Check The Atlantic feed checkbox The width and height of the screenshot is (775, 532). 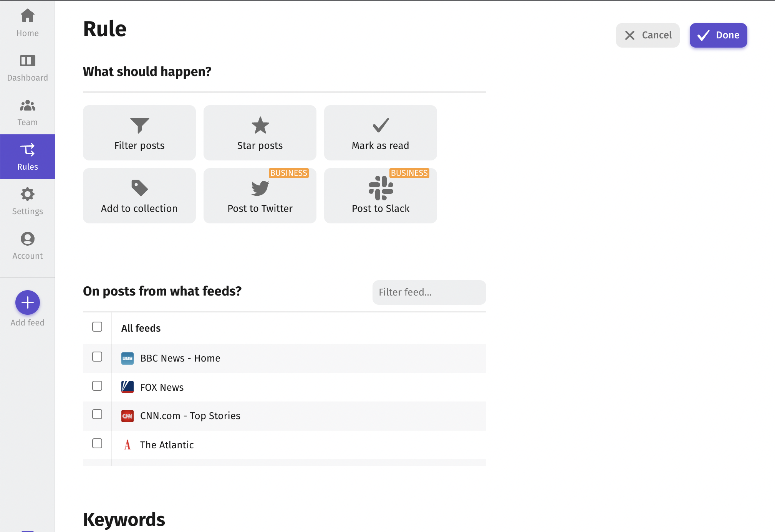[x=97, y=443]
